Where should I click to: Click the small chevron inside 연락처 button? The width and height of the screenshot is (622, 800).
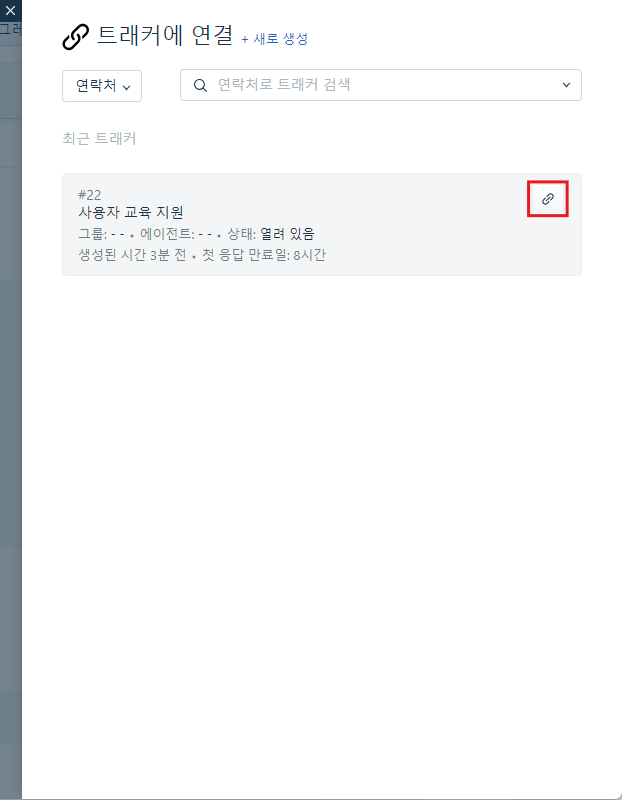pyautogui.click(x=127, y=87)
